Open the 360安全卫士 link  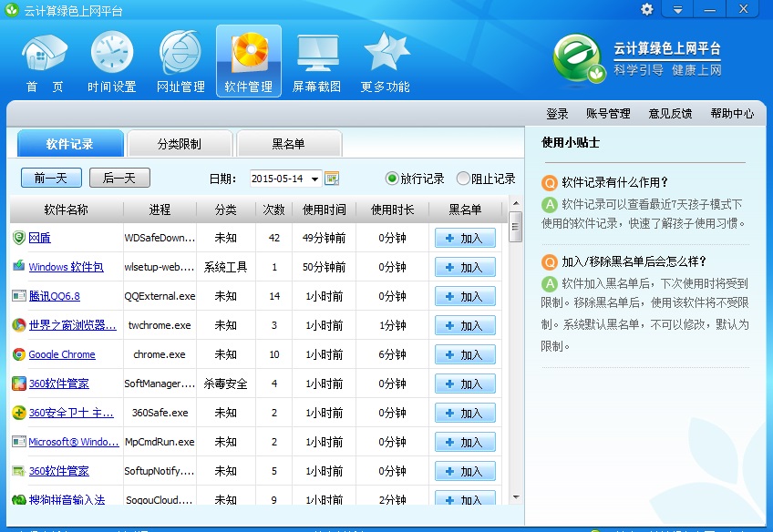click(x=71, y=413)
